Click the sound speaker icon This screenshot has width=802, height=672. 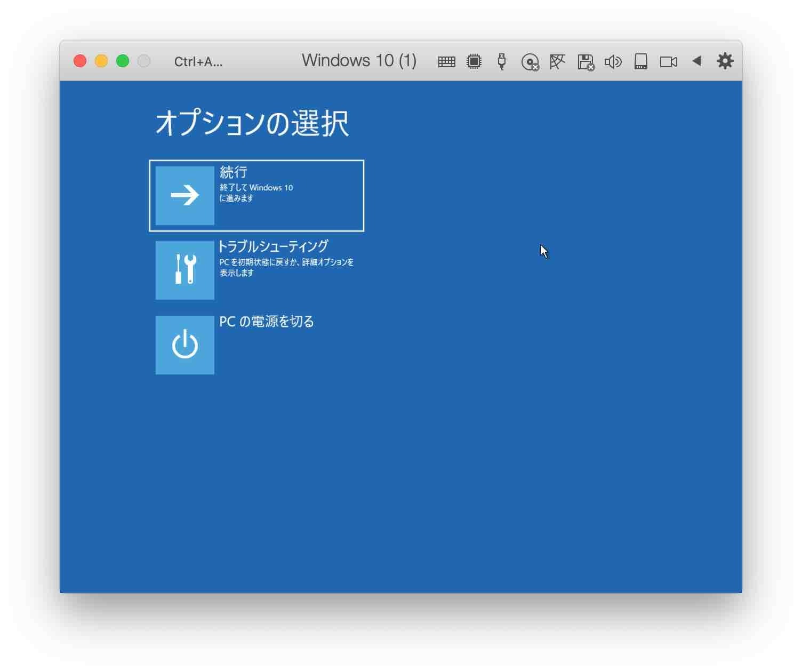coord(613,62)
